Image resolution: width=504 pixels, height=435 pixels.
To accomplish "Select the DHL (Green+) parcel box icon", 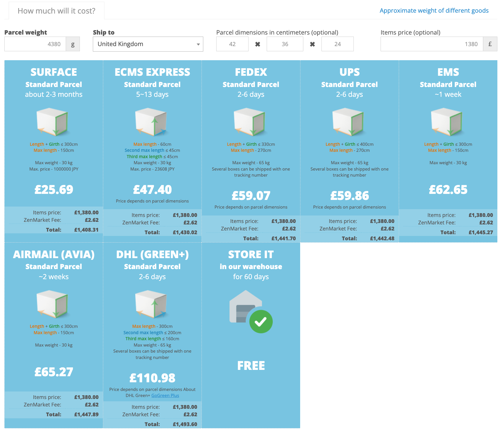I will click(x=151, y=304).
